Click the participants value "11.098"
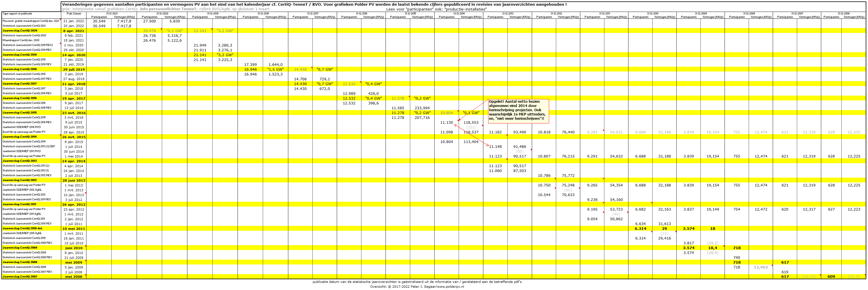Viewport: 868px width, 290px height. click(x=446, y=132)
